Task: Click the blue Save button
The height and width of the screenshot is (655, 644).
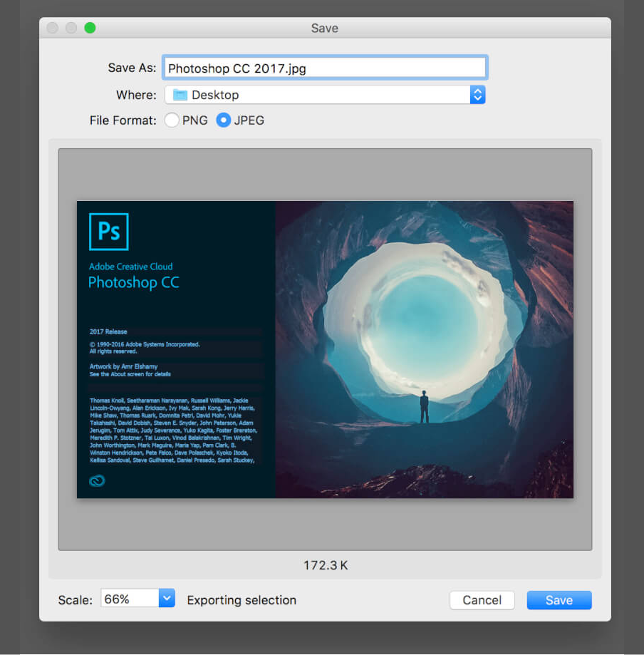Action: (559, 600)
